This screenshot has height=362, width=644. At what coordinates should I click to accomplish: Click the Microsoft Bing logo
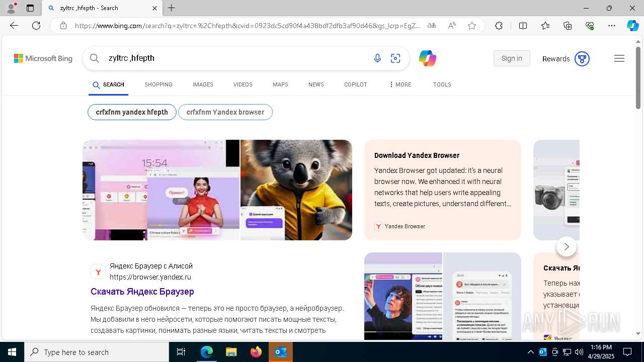tap(43, 58)
